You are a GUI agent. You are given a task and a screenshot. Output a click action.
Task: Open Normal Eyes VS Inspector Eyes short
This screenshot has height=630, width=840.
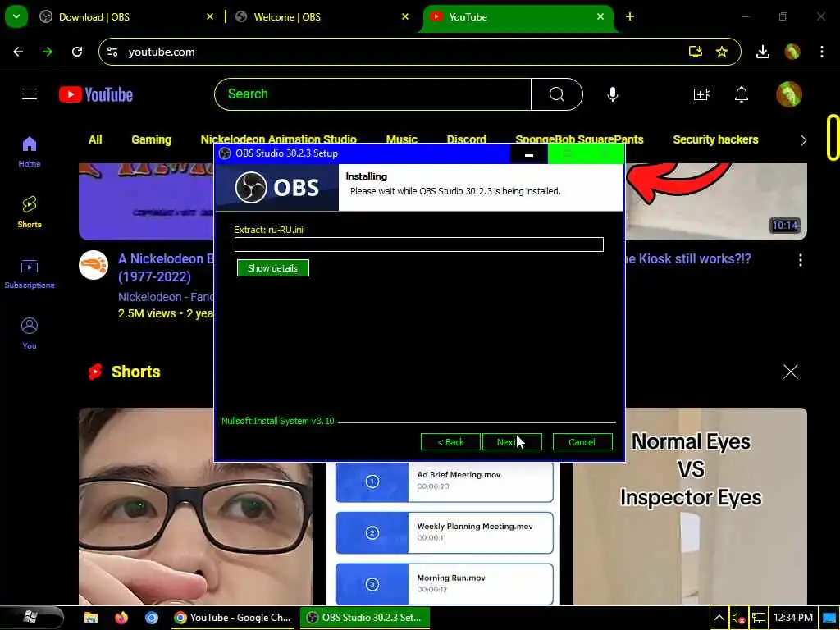coord(691,506)
